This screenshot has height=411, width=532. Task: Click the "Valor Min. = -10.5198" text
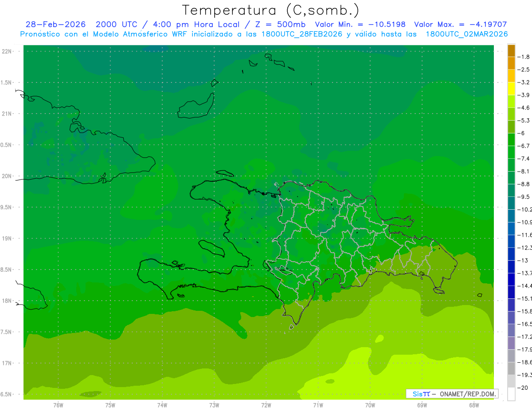(360, 24)
